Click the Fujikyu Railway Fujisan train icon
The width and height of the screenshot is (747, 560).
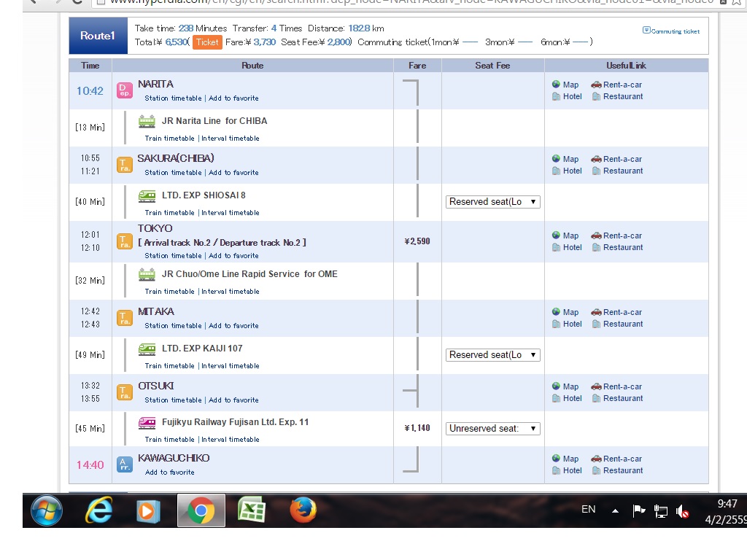tap(147, 422)
